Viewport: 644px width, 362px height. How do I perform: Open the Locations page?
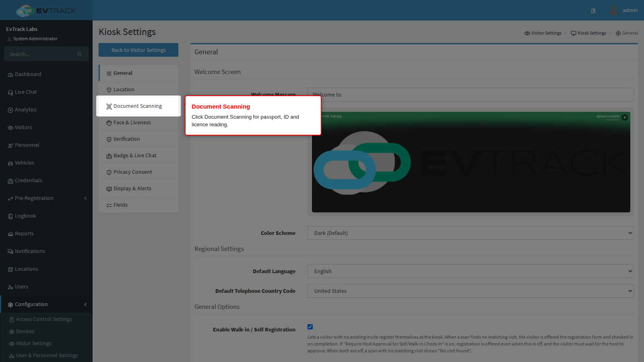point(46,269)
